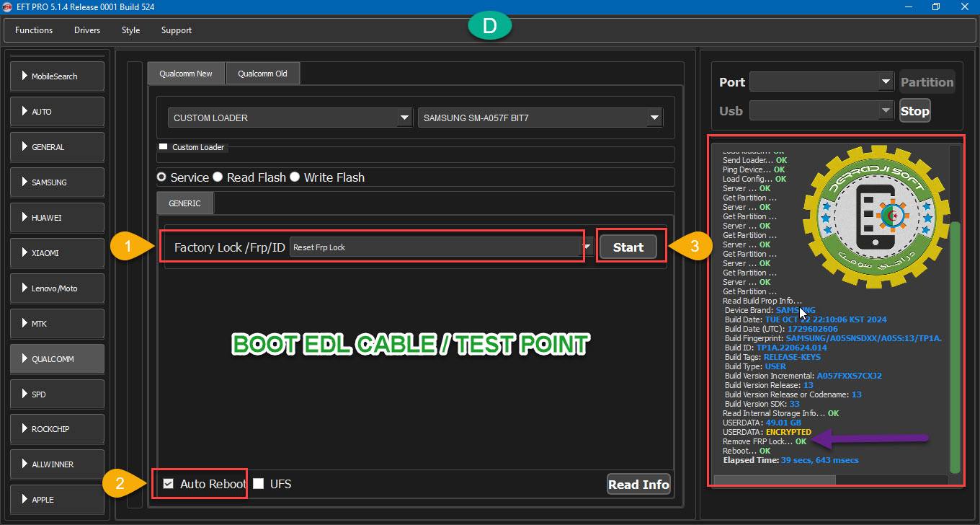
Task: Click the 'Build Type: USER' log line
Action: pos(755,366)
